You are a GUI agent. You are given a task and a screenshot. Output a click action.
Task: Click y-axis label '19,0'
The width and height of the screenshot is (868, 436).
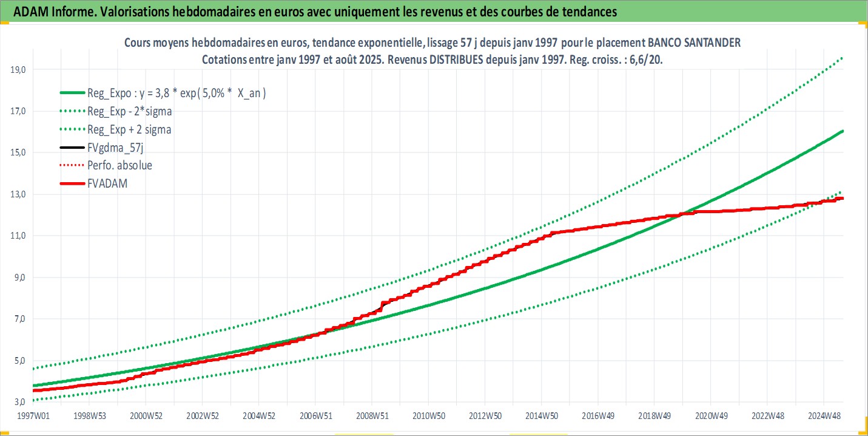click(18, 70)
